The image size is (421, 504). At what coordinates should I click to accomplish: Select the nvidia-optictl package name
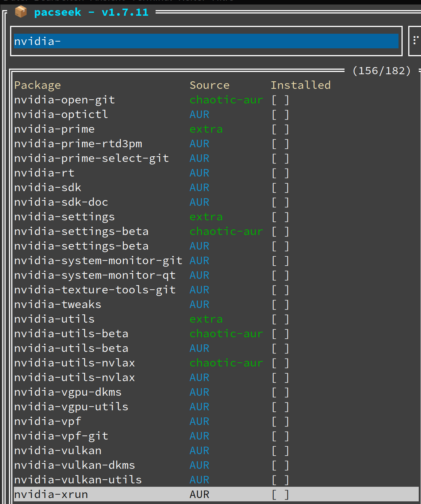pyautogui.click(x=61, y=115)
